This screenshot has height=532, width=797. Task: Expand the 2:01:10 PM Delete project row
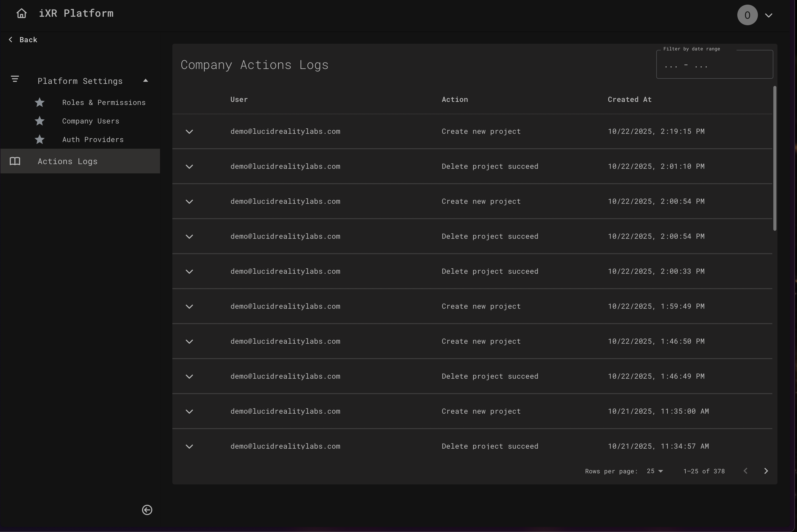189,167
